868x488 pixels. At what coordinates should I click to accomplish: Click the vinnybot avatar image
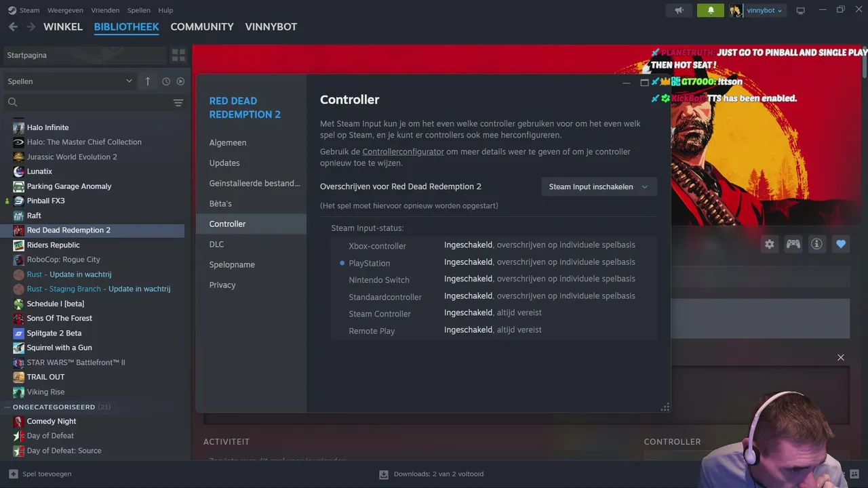[x=736, y=10]
